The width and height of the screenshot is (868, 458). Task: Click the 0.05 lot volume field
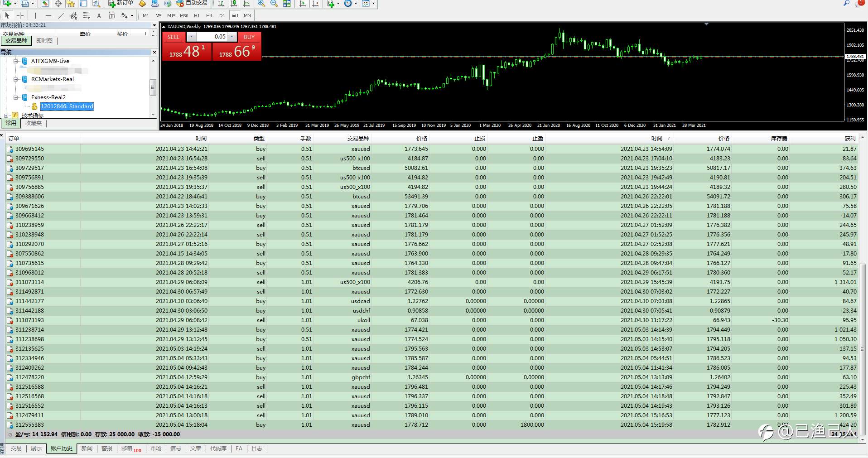click(212, 37)
